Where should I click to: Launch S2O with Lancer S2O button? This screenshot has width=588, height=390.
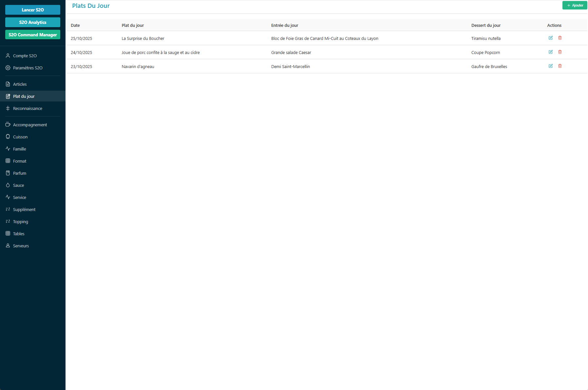point(33,10)
